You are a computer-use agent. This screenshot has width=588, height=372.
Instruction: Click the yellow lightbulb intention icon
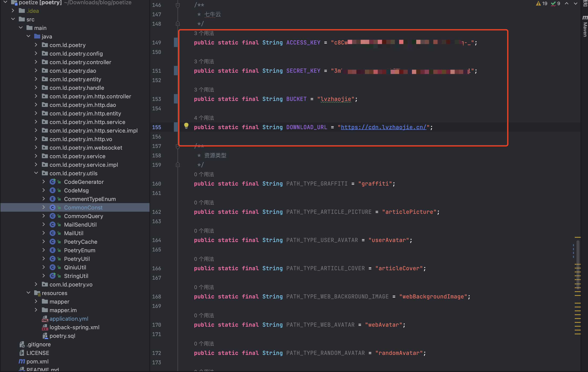point(186,126)
